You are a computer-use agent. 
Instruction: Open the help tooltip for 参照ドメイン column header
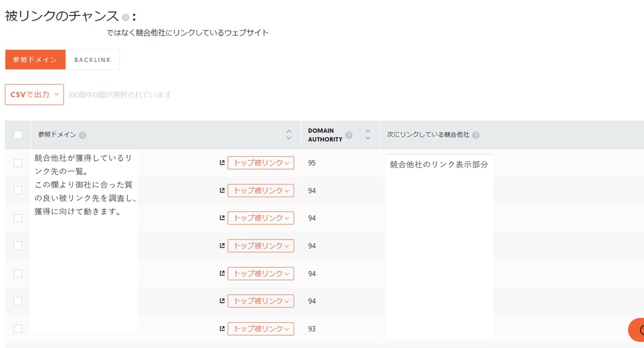[82, 135]
